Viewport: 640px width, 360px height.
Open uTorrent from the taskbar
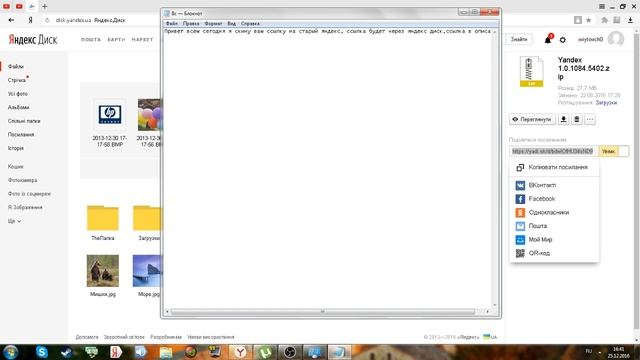(265, 352)
